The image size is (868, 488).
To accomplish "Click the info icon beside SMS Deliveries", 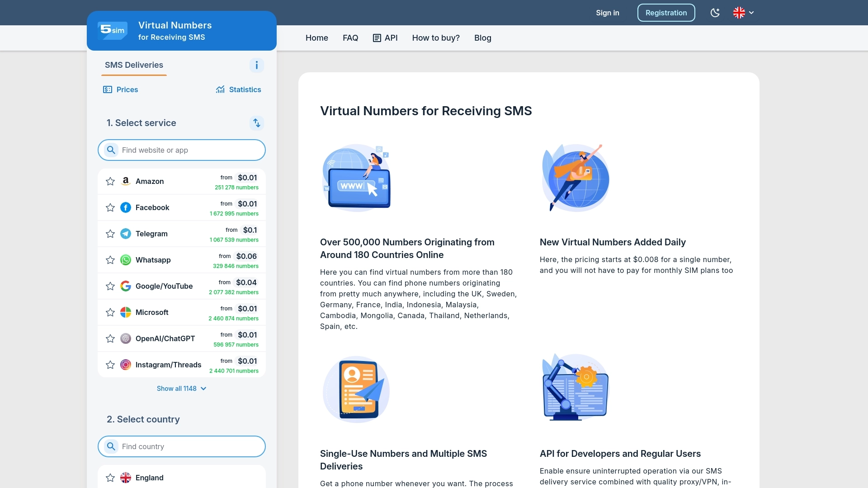I will [x=257, y=65].
